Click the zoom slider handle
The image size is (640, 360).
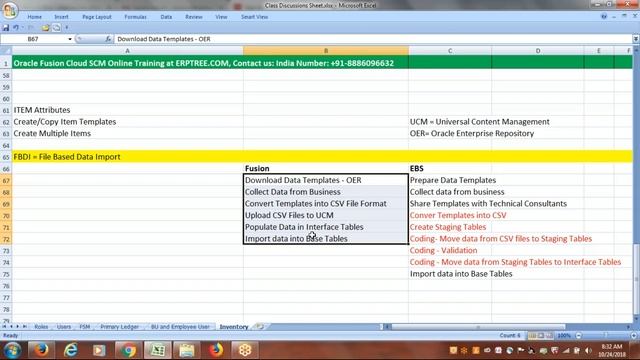click(x=606, y=336)
